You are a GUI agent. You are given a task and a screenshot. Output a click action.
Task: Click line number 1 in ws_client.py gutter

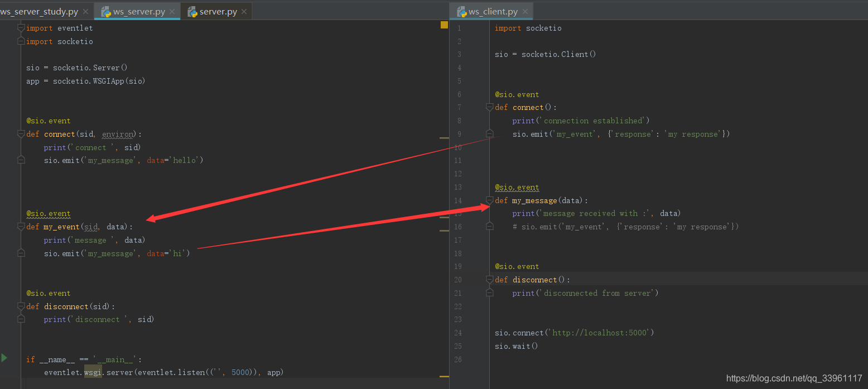click(x=459, y=28)
